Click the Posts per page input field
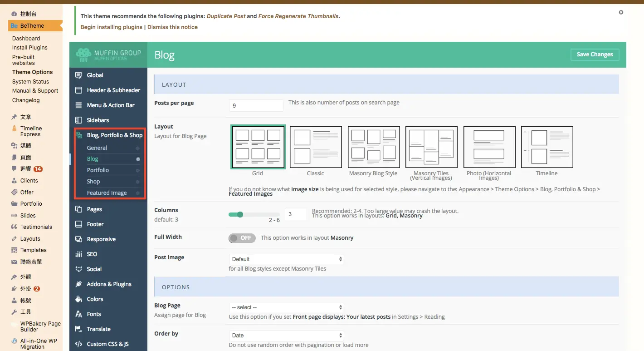 (256, 106)
